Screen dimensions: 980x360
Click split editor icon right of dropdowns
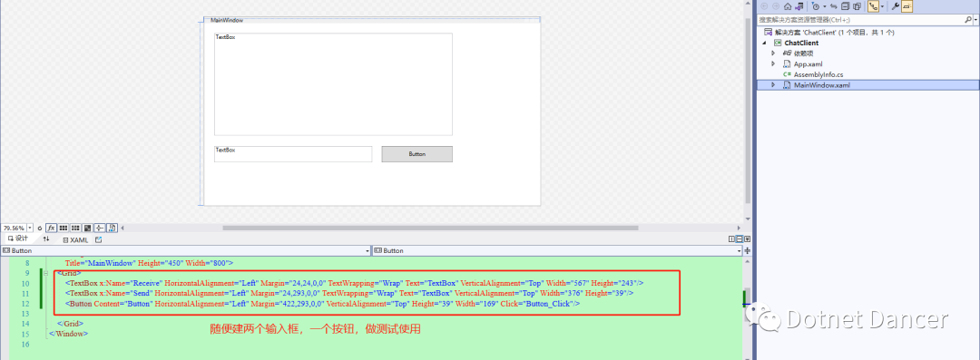[748, 250]
